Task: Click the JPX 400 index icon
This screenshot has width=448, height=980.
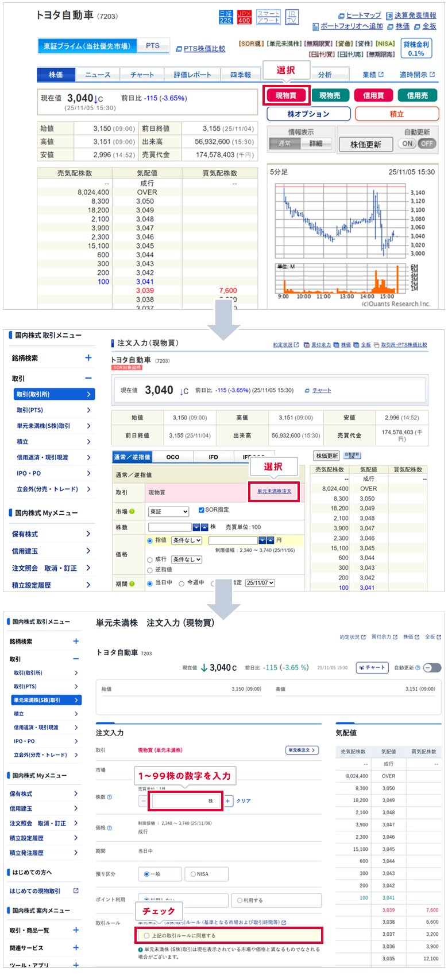Action: coord(244,17)
